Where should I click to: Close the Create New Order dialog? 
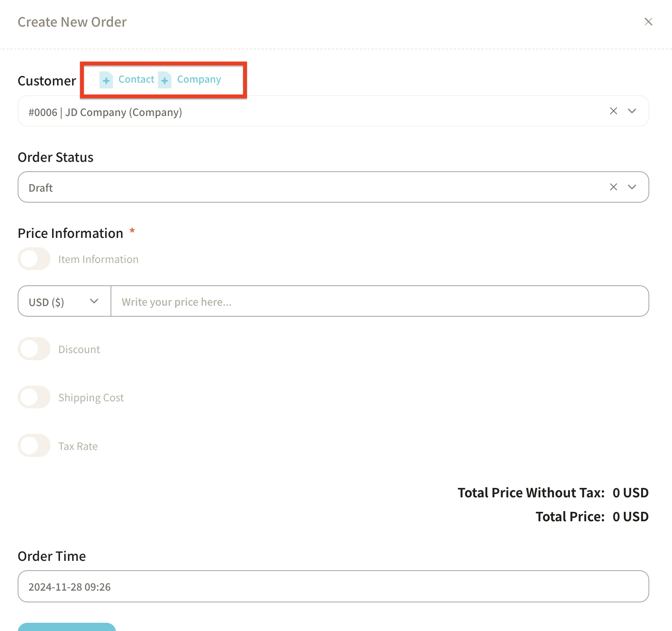(x=648, y=22)
